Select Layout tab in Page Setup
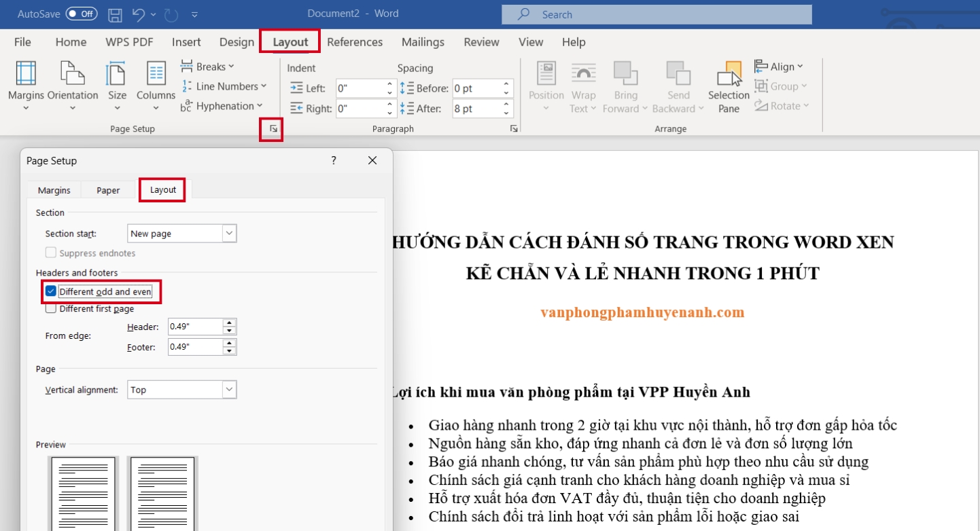This screenshot has width=980, height=531. tap(163, 190)
